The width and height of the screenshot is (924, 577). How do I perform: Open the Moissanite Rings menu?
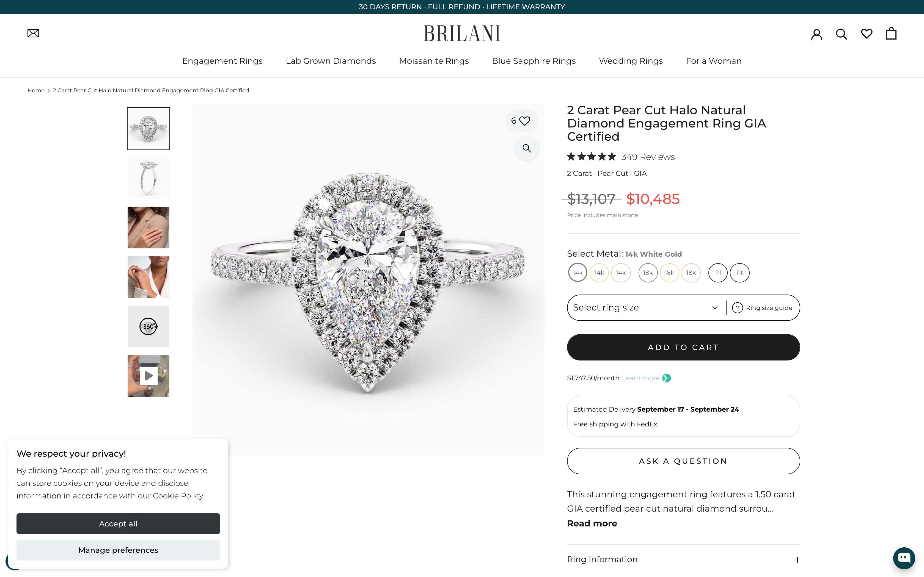pos(434,61)
